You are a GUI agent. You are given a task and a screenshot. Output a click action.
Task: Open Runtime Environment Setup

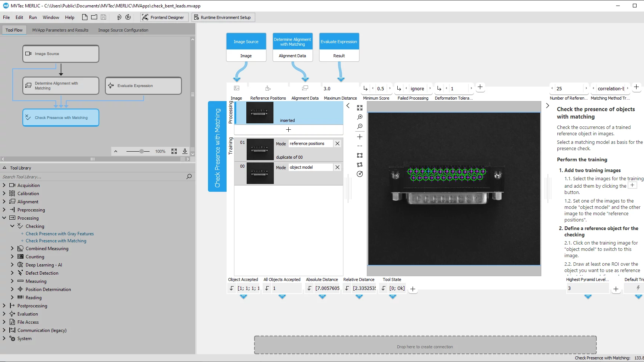[x=223, y=17]
